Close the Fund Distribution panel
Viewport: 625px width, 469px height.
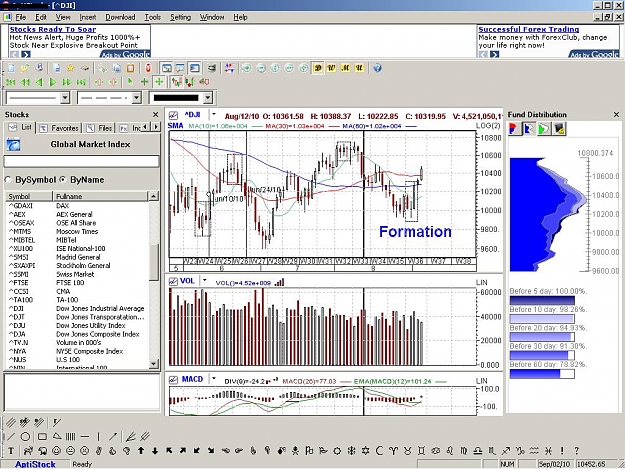click(x=616, y=115)
